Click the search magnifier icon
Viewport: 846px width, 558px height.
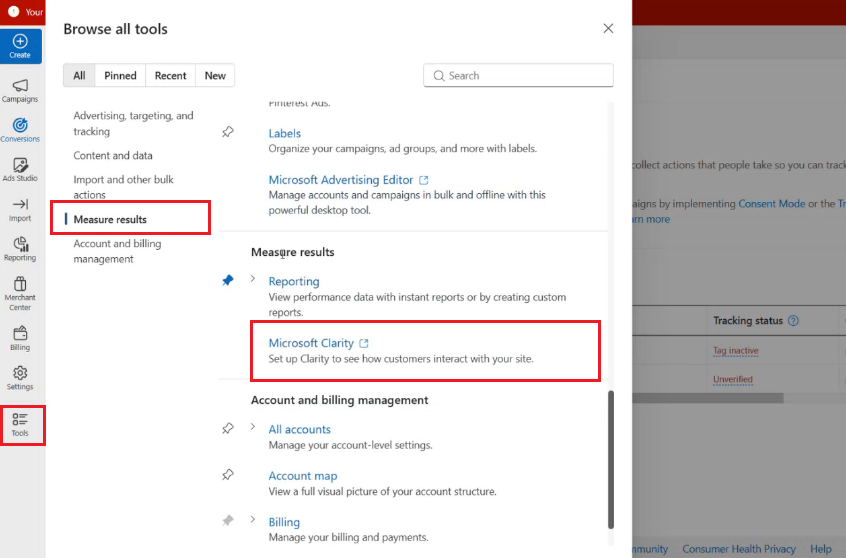tap(439, 76)
